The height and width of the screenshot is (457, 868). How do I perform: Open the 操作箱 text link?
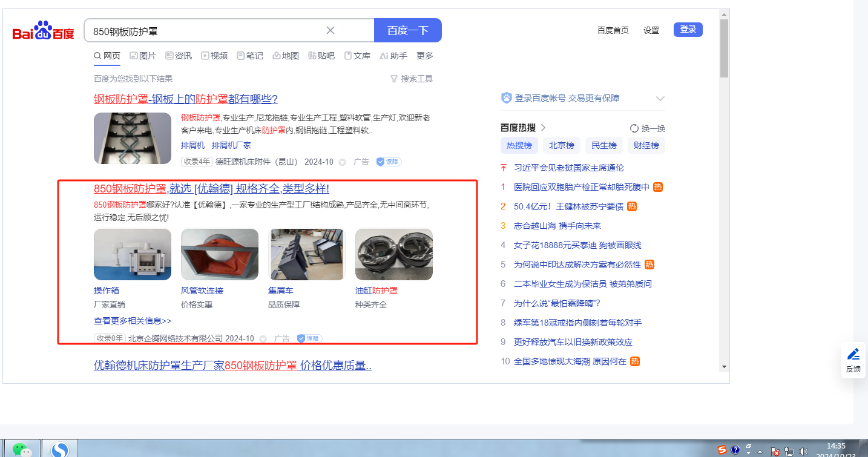tap(107, 291)
